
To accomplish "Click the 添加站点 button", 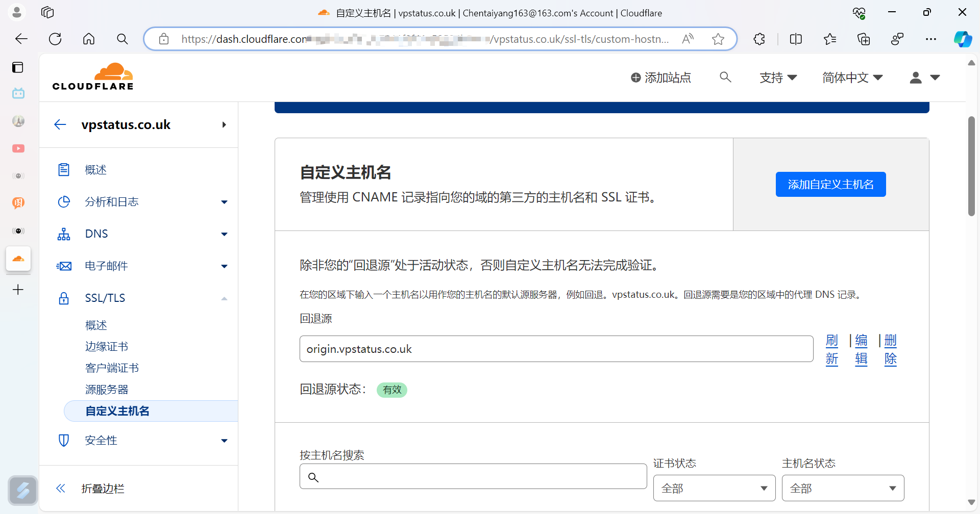I will [x=660, y=78].
